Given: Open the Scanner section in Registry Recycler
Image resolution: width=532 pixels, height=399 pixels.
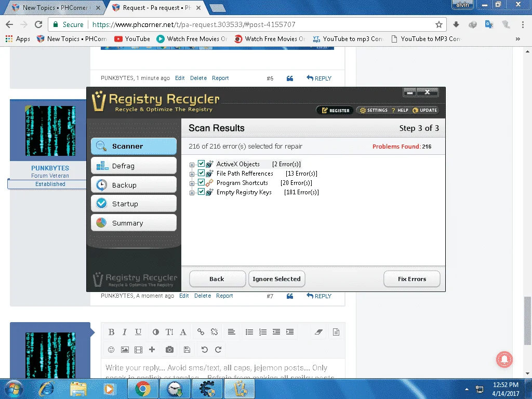Looking at the screenshot, I should (x=134, y=146).
